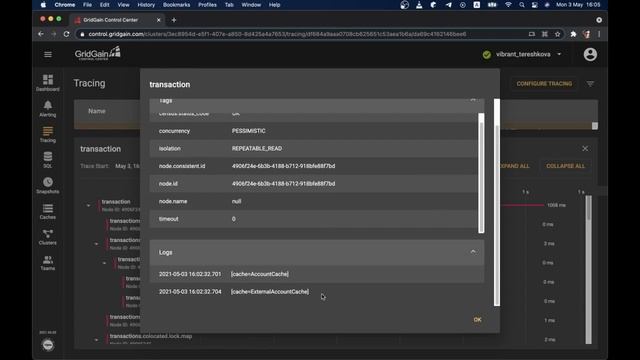Click the Wi-Fi status icon
The image size is (640, 360).
(x=508, y=5)
